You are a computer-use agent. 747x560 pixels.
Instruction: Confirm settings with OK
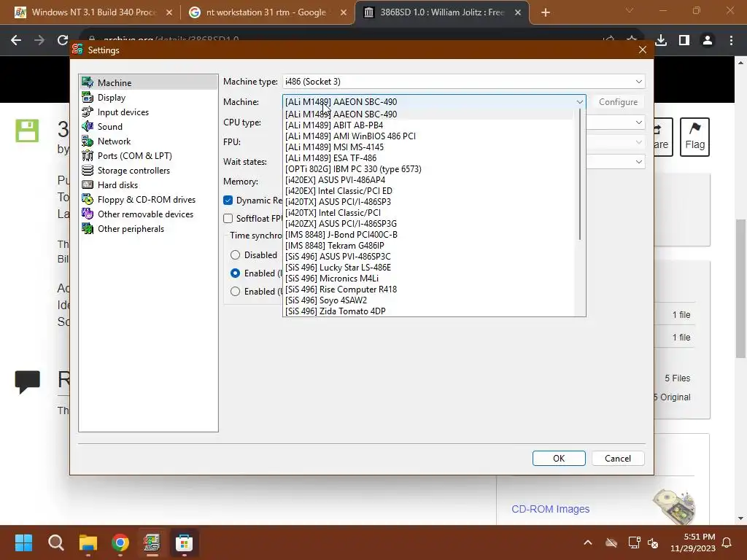tap(559, 458)
